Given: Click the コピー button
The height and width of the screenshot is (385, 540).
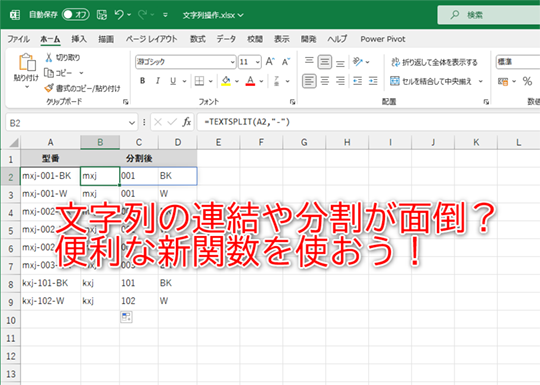Looking at the screenshot, I should click(59, 73).
